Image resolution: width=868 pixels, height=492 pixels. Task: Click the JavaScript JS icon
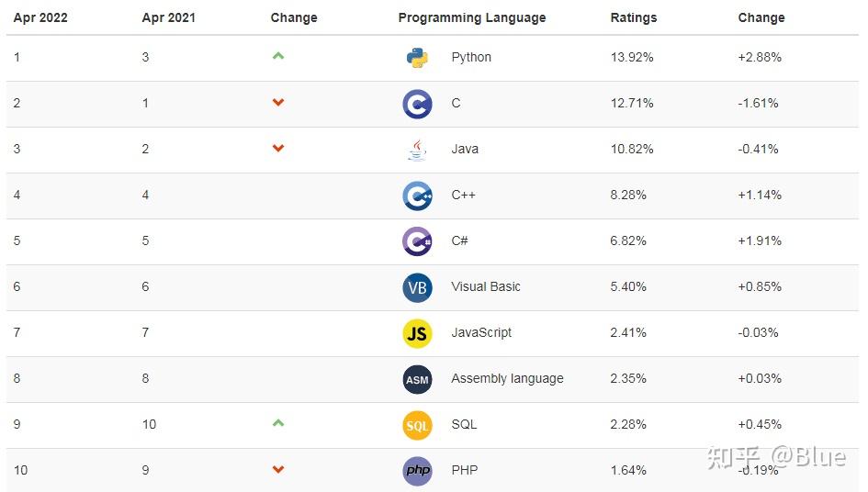coord(417,333)
